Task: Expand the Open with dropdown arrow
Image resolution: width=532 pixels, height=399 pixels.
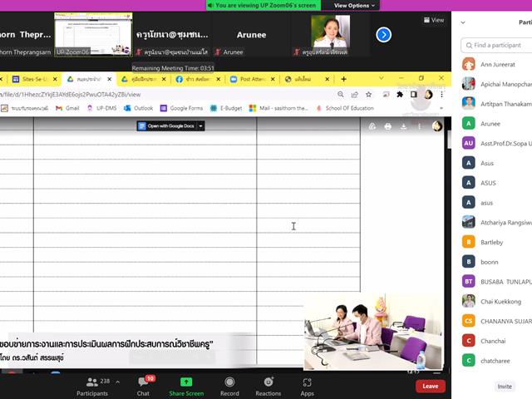Action: click(x=200, y=126)
